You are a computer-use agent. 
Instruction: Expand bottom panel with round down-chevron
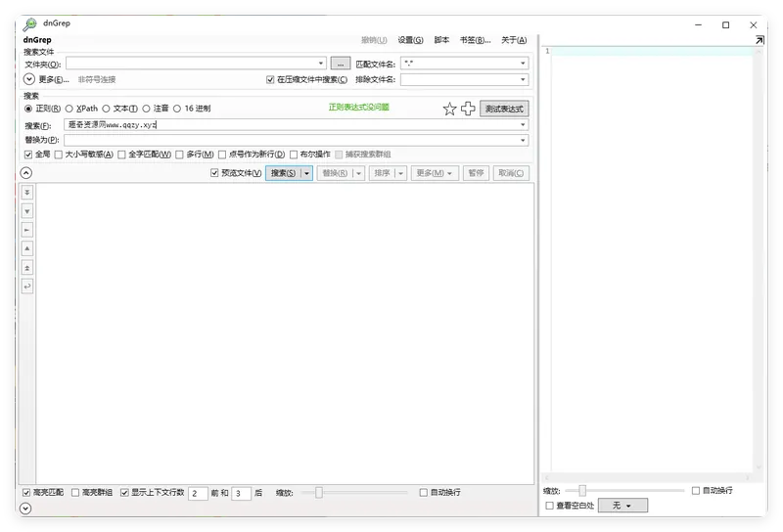[x=25, y=509]
